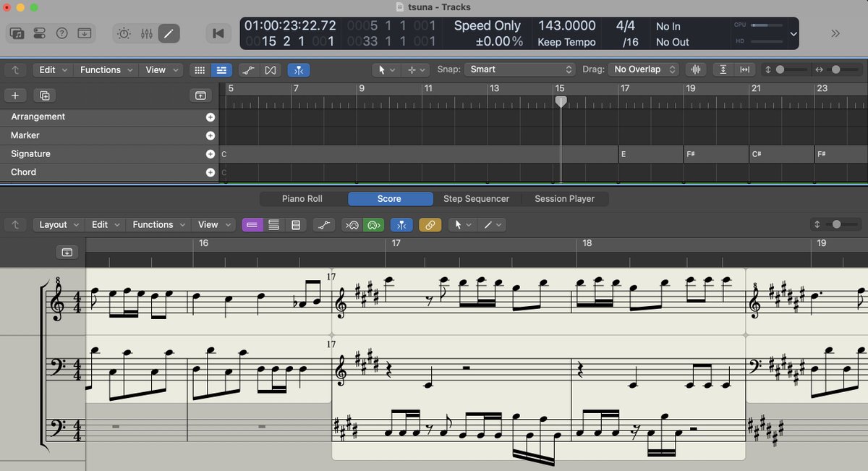The image size is (868, 471).
Task: Open the Mixer faders icon
Action: coord(147,33)
